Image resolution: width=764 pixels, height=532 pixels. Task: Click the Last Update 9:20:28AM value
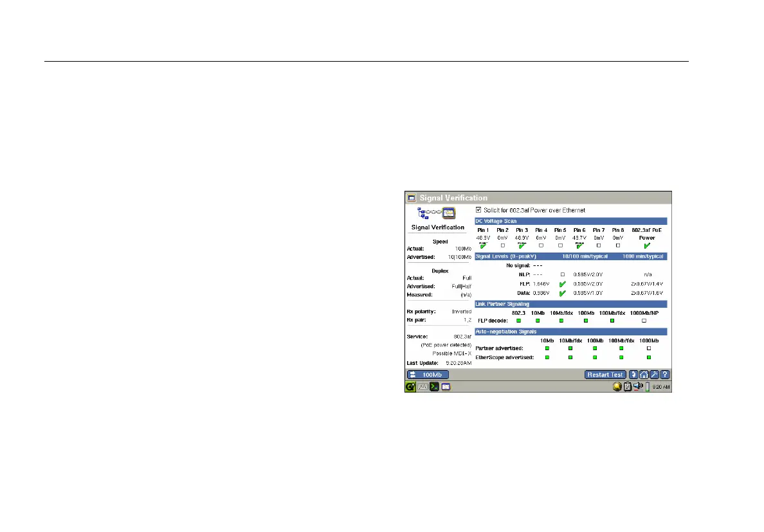pyautogui.click(x=459, y=363)
